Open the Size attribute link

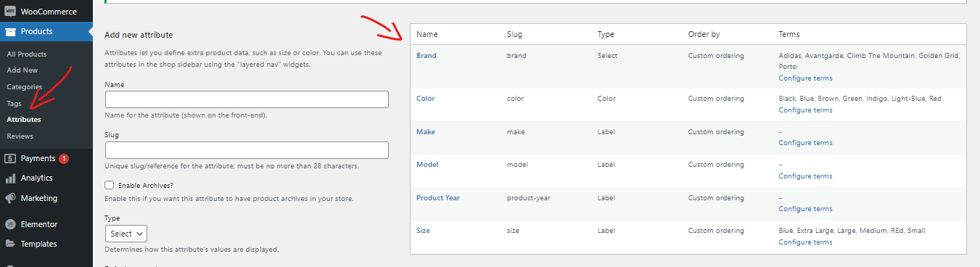(424, 231)
